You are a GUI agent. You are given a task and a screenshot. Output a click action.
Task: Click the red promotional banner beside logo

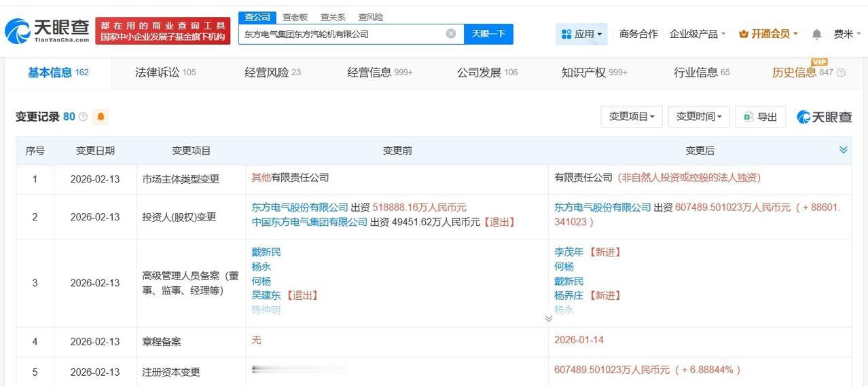163,31
